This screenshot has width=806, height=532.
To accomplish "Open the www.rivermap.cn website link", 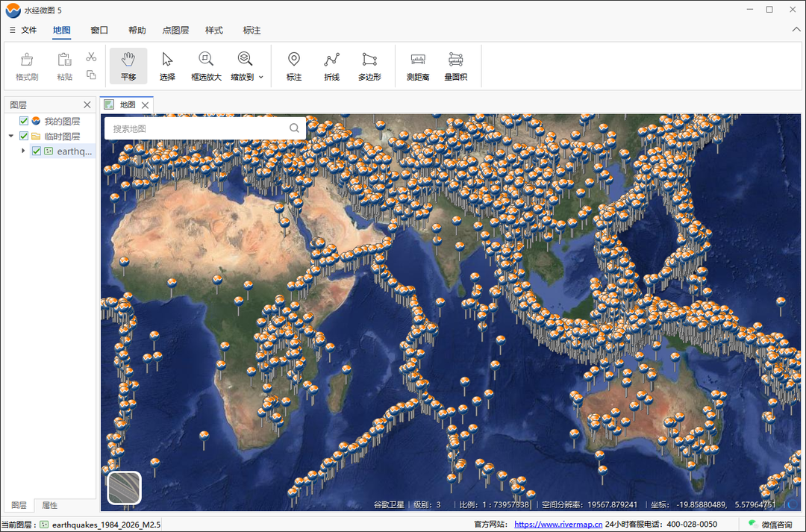I will pos(558,525).
